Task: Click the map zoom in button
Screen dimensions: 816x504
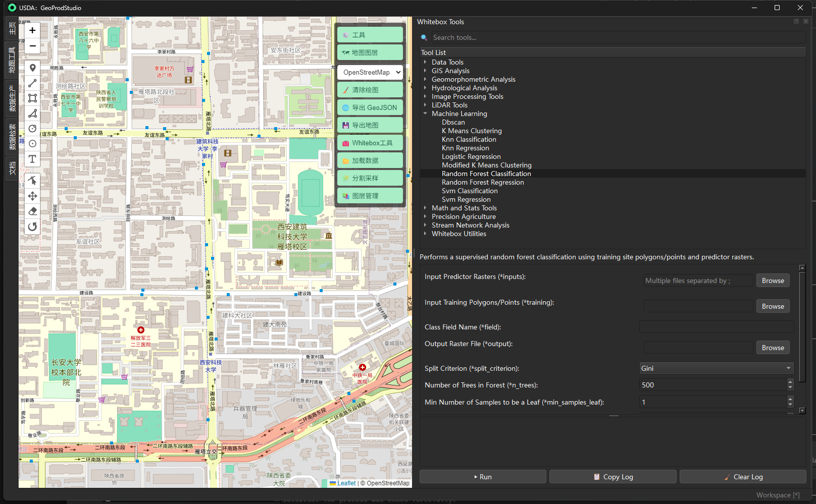Action: (32, 30)
